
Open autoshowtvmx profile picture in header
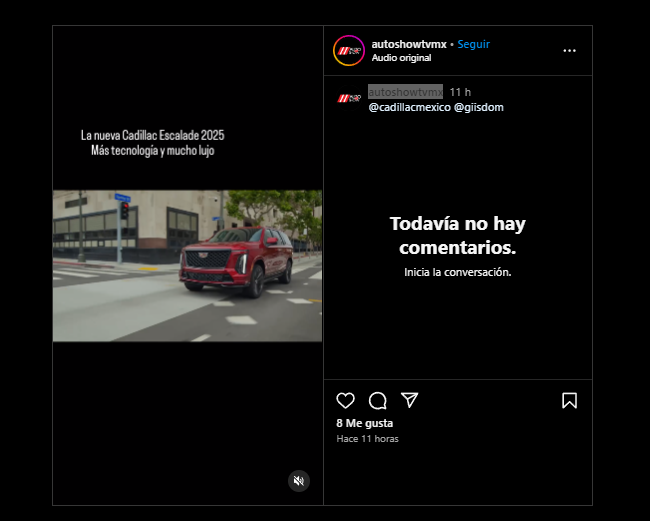point(349,51)
